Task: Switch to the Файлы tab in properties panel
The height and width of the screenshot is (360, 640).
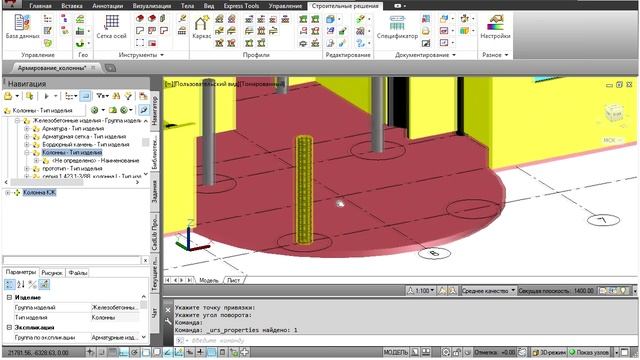Action: 78,273
